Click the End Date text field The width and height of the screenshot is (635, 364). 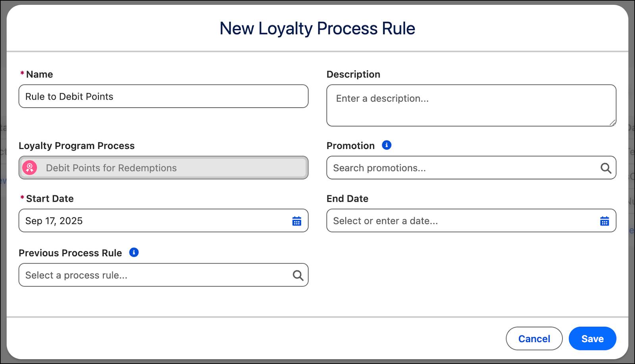pos(462,221)
